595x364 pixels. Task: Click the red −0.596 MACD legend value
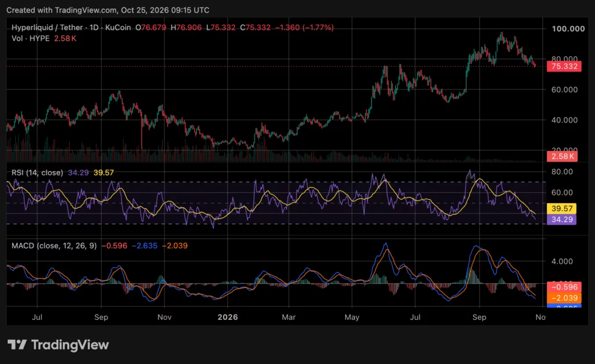pos(114,246)
